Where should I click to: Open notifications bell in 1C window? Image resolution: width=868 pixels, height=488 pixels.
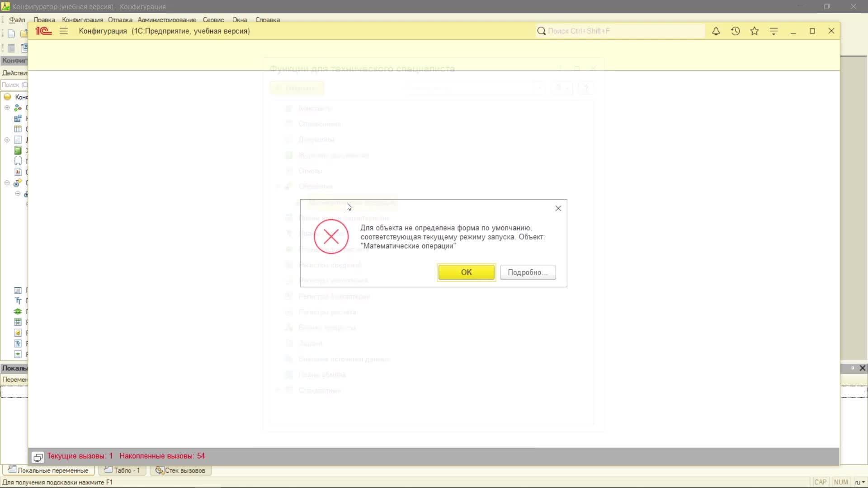click(716, 31)
